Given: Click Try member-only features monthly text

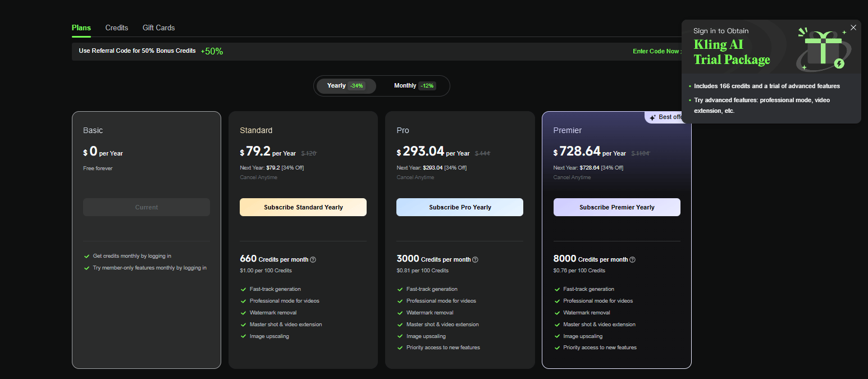Looking at the screenshot, I should pos(149,268).
